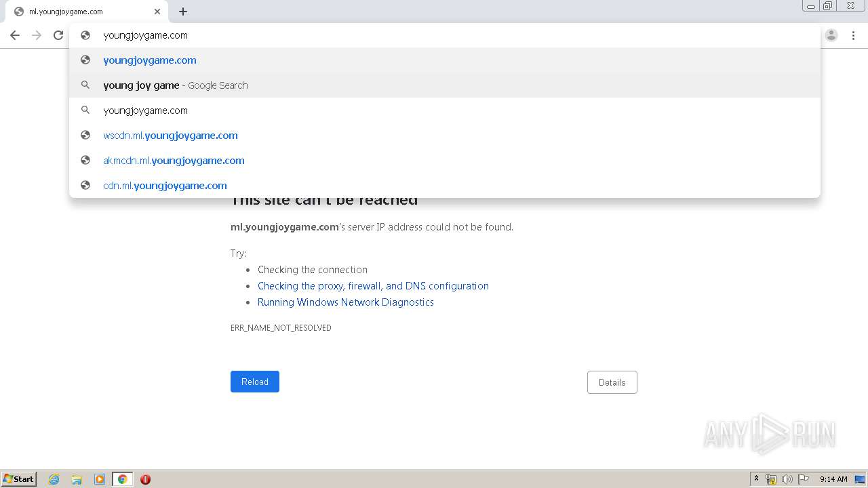Open the Chrome profile avatar icon
Image resolution: width=868 pixels, height=488 pixels.
pyautogui.click(x=831, y=35)
